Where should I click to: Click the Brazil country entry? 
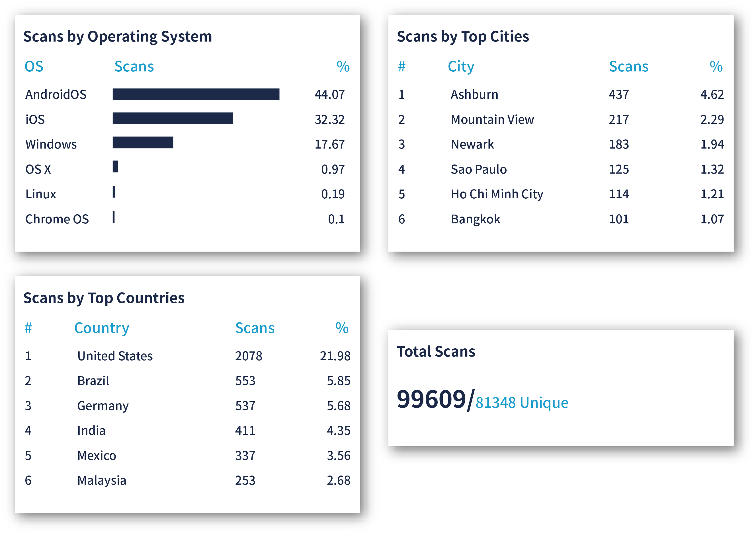click(93, 381)
